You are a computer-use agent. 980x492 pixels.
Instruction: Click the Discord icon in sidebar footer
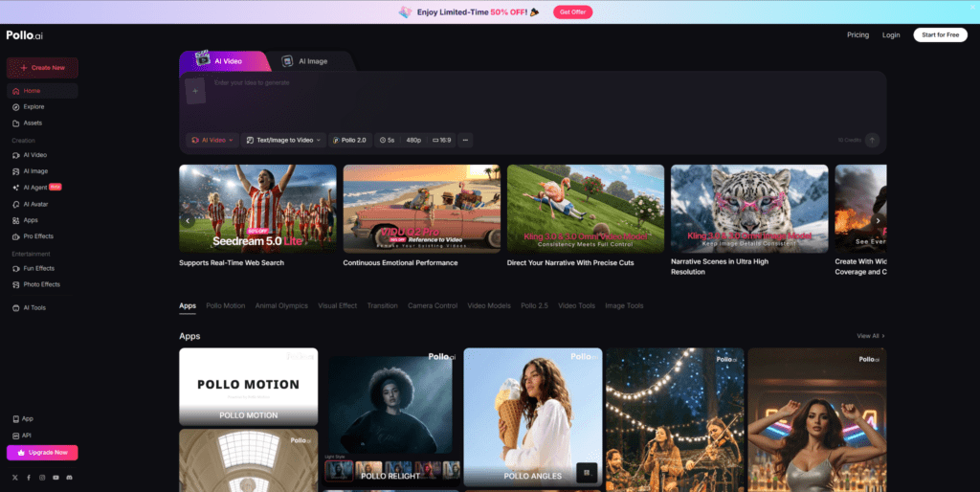pos(70,477)
